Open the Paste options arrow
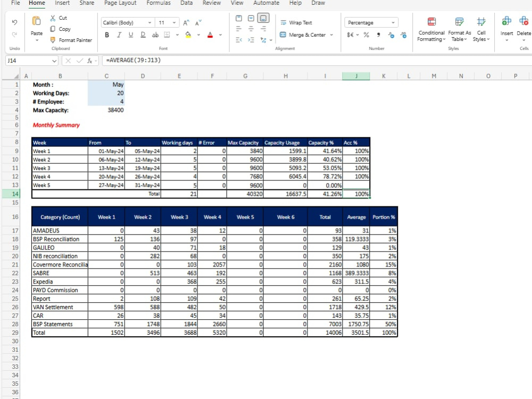Screen dimensions: 532x399 [37, 40]
